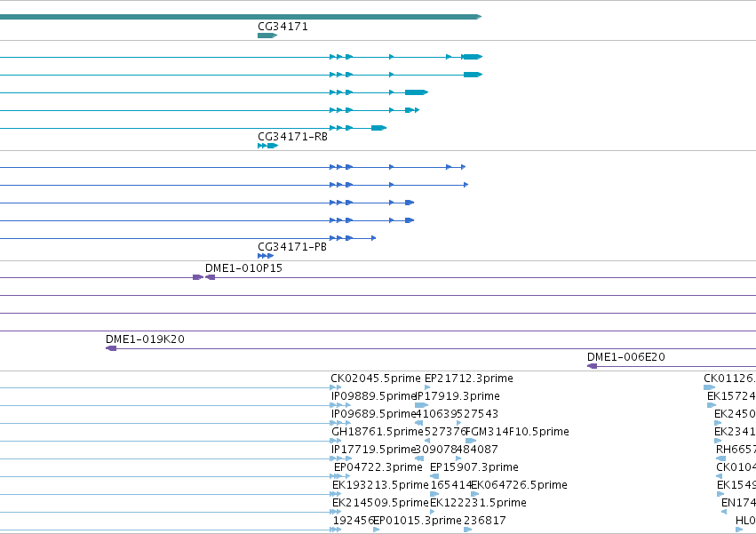
Task: Click the CG34171-PB protein label
Action: 292,246
